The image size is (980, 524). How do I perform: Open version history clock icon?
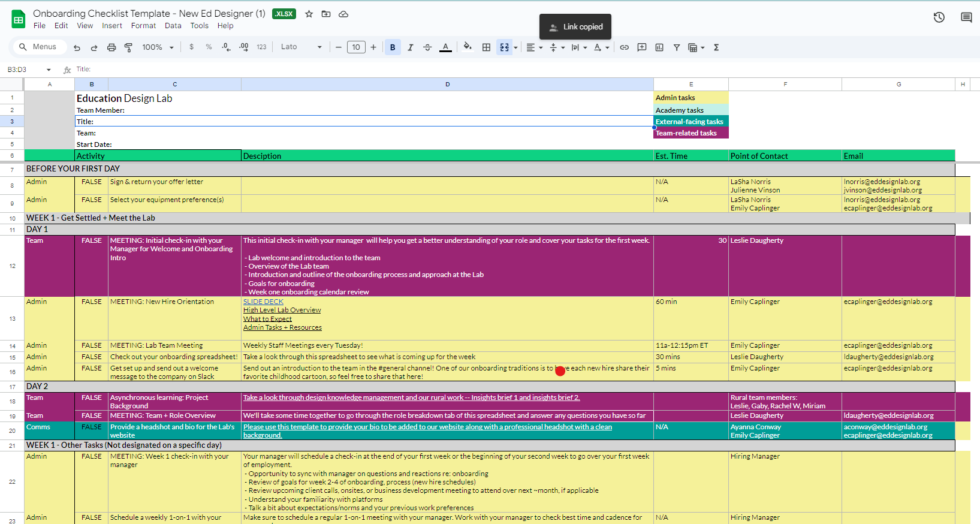939,17
